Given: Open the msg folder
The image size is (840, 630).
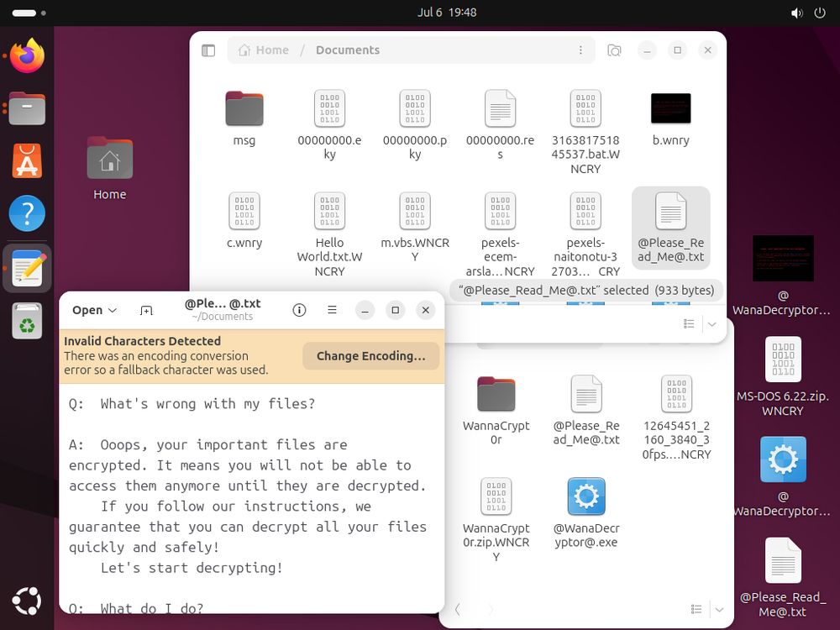Looking at the screenshot, I should tap(244, 118).
